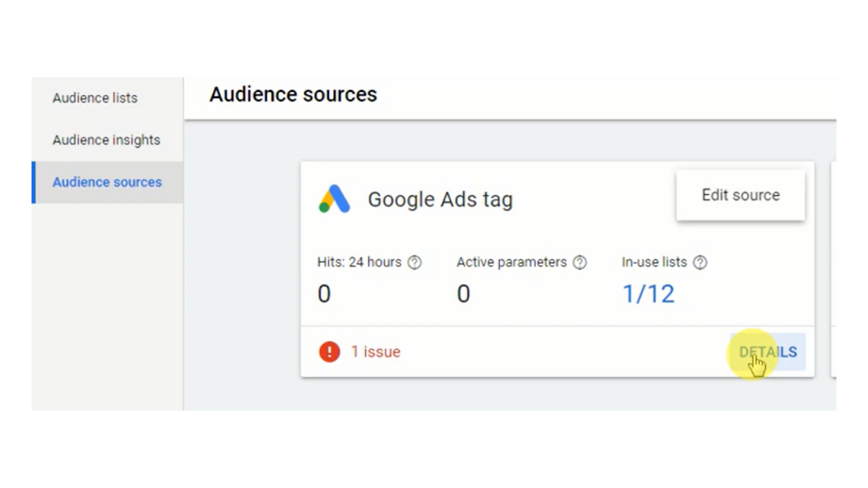
Task: Click the 0 value under Active parameters
Action: coord(463,294)
